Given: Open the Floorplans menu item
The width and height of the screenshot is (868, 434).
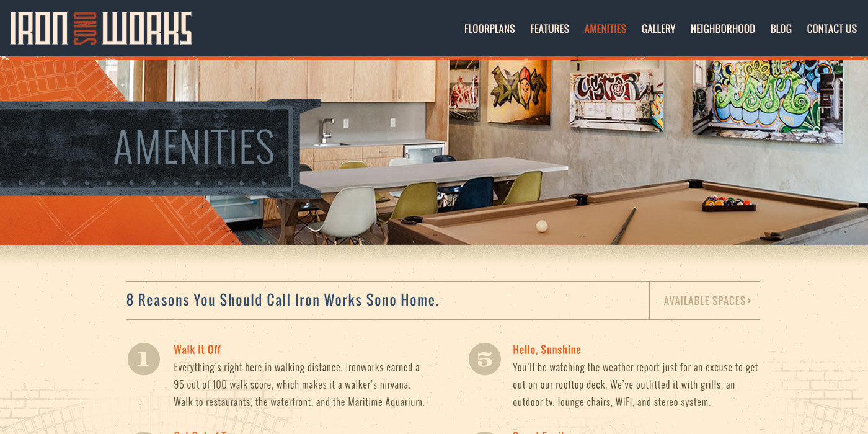Looking at the screenshot, I should [490, 29].
